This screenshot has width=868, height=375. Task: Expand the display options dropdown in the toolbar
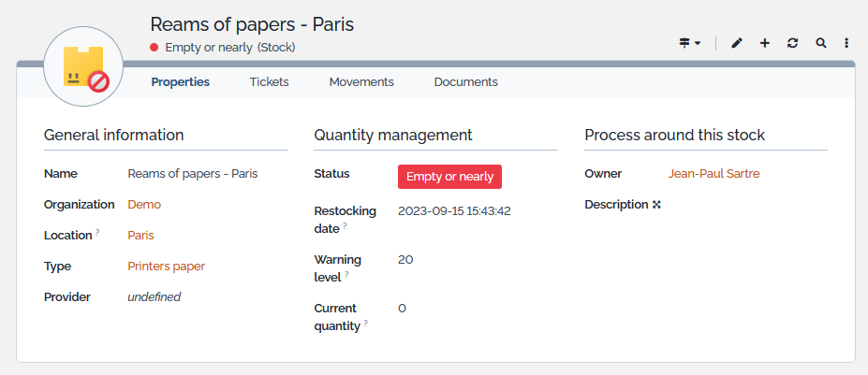(690, 43)
